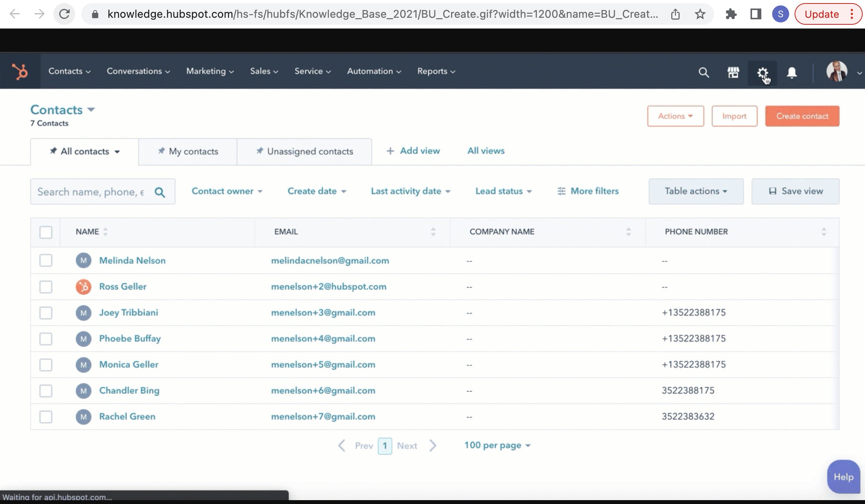Open the Automation menu
The height and width of the screenshot is (504, 865).
[x=373, y=71]
